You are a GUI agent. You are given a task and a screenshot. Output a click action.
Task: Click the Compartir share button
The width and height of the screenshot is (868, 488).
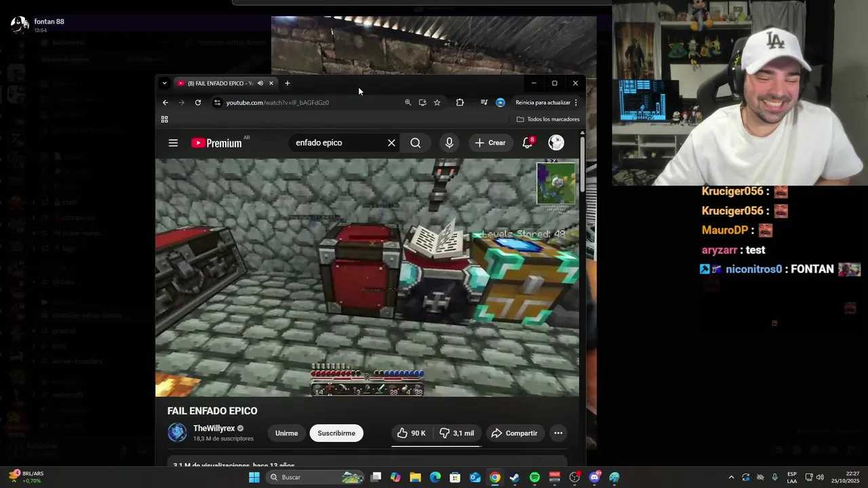(x=514, y=433)
